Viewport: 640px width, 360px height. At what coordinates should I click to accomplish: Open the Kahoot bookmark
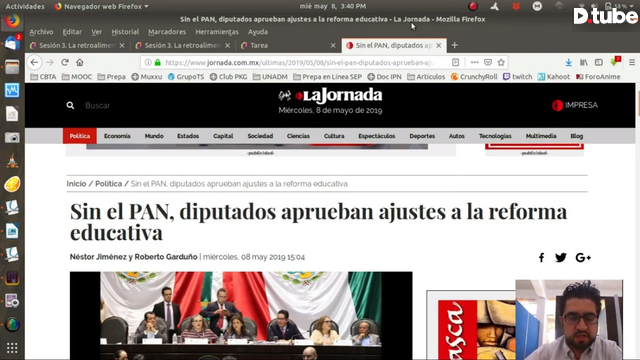553,77
